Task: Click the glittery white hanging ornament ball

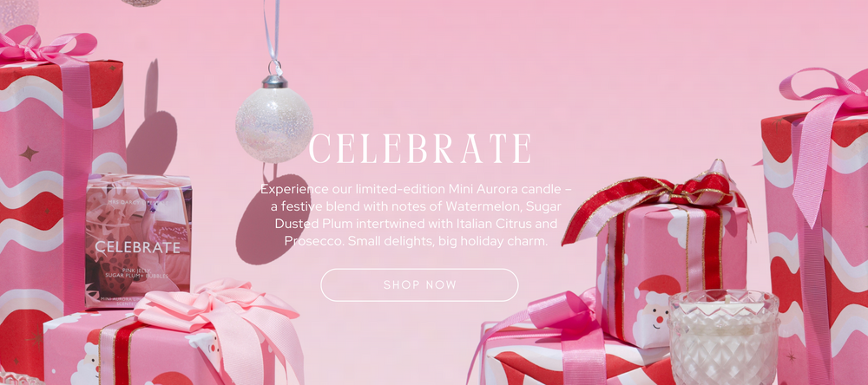Action: tap(274, 125)
